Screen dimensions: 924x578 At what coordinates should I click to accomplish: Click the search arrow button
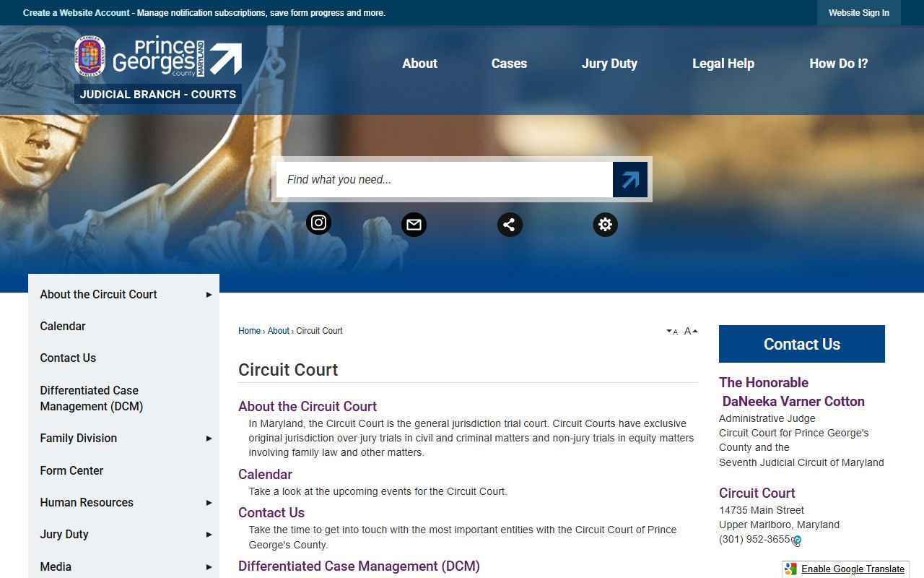[x=630, y=180]
